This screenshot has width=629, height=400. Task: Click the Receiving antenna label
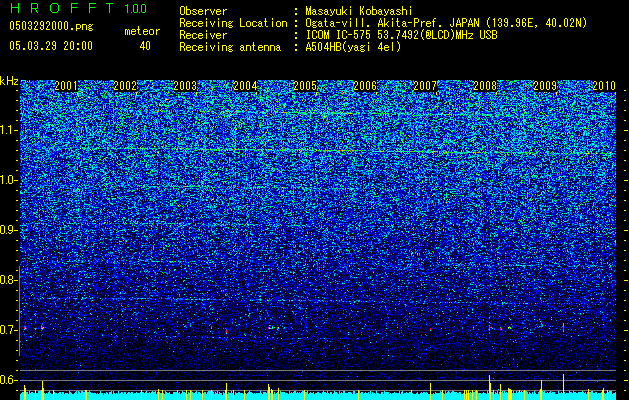230,47
